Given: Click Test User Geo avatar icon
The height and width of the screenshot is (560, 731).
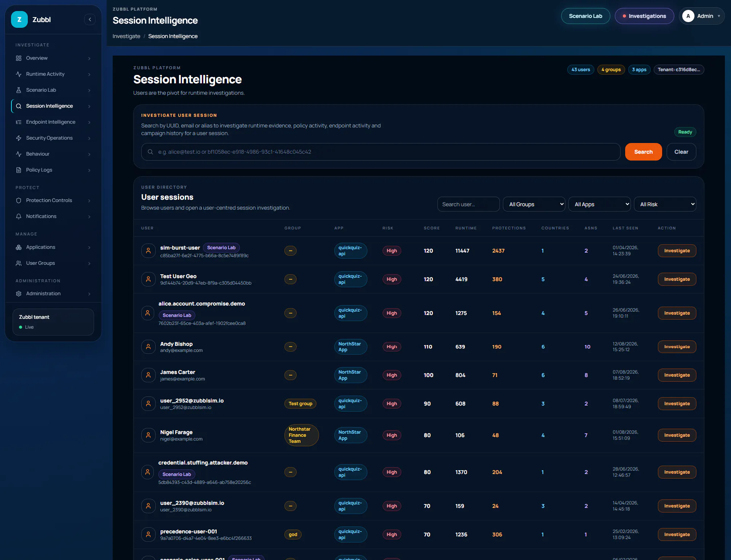Looking at the screenshot, I should [x=148, y=279].
